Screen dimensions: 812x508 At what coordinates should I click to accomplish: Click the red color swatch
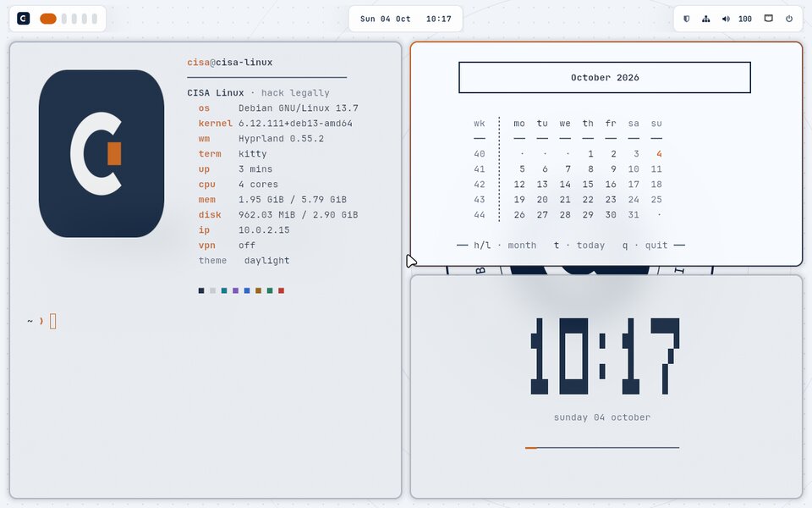pyautogui.click(x=281, y=290)
